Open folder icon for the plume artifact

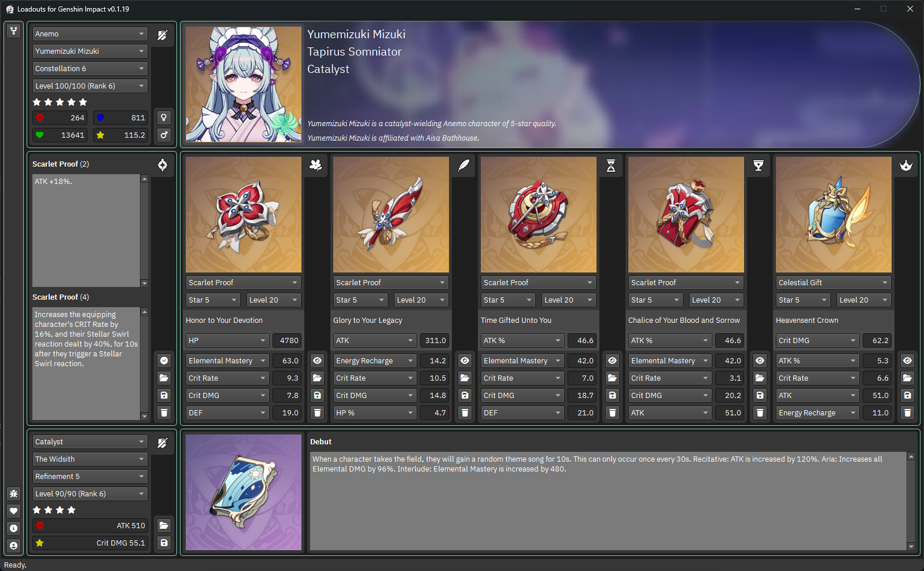tap(465, 378)
